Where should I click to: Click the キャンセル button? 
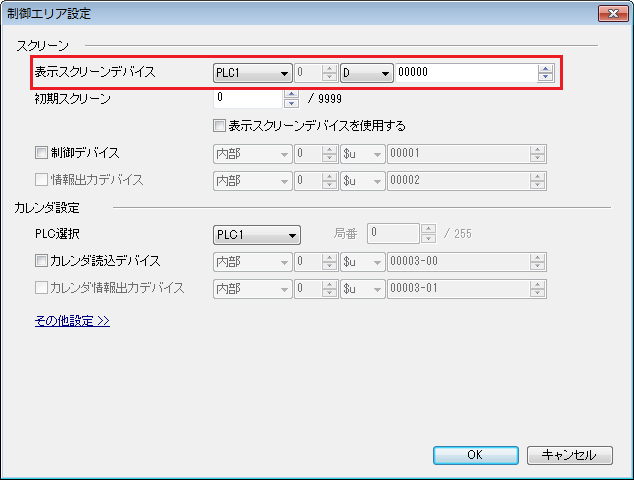569,455
